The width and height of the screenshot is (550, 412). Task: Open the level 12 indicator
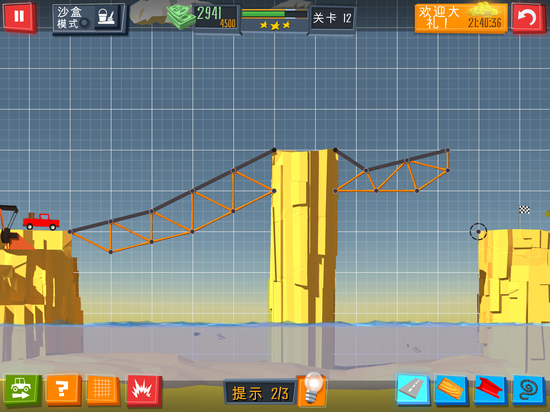coord(332,18)
